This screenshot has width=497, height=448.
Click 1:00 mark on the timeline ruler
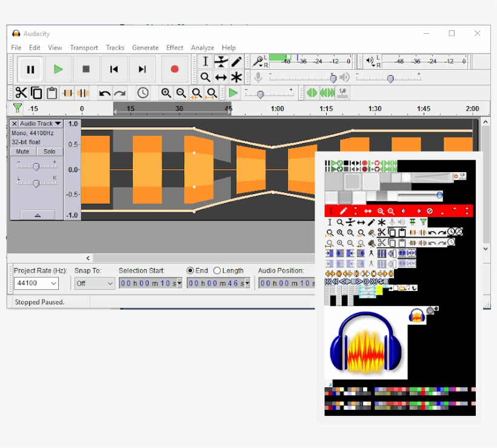click(x=277, y=109)
